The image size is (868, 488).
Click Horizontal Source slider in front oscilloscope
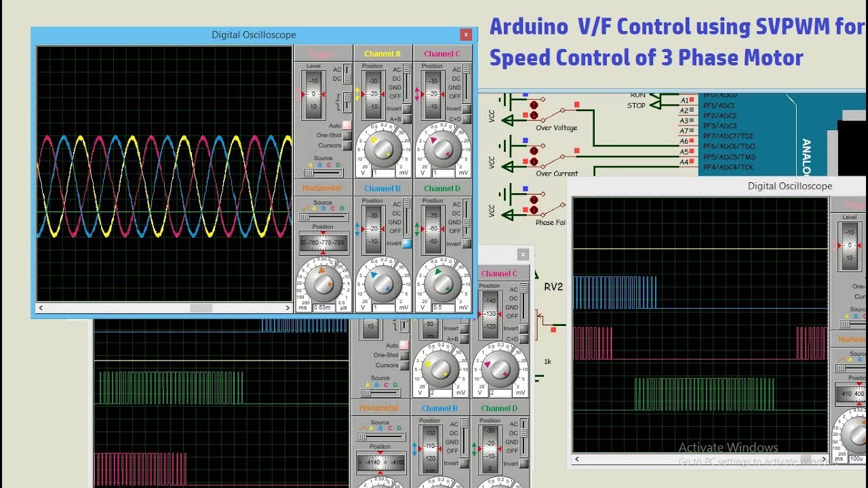pyautogui.click(x=323, y=217)
